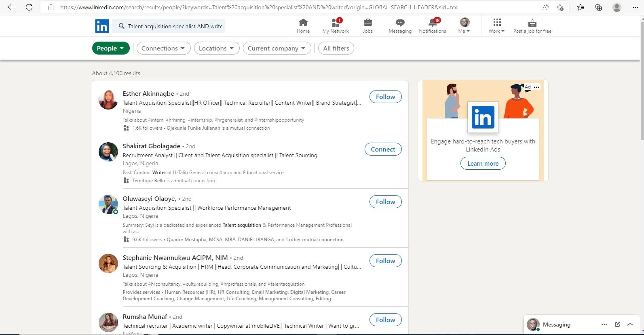Open My Network with badge
Image resolution: width=644 pixels, height=335 pixels.
click(336, 26)
